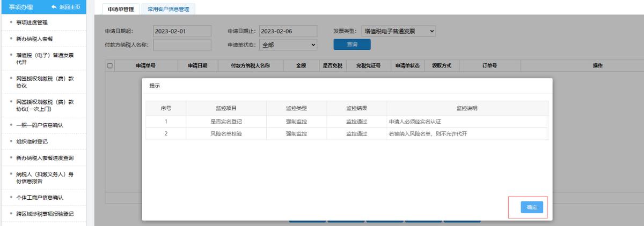Switch to 常用客户信息管理 tab
This screenshot has width=644, height=226.
coord(168,9)
